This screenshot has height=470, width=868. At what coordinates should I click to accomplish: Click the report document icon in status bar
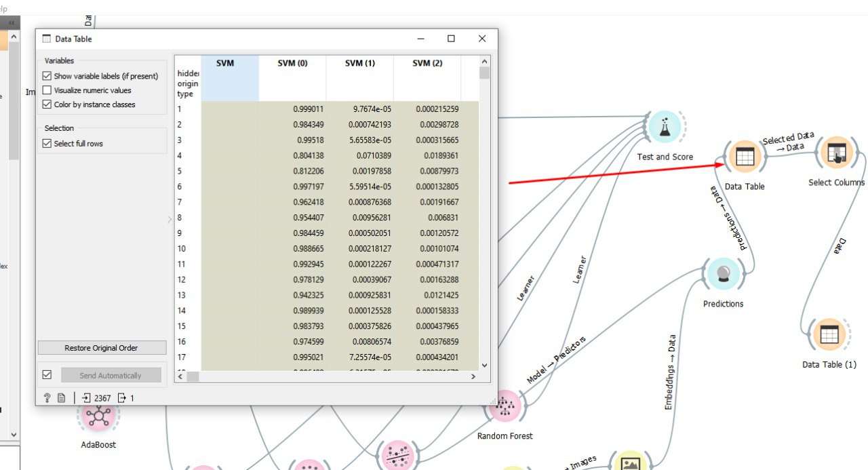(61, 398)
